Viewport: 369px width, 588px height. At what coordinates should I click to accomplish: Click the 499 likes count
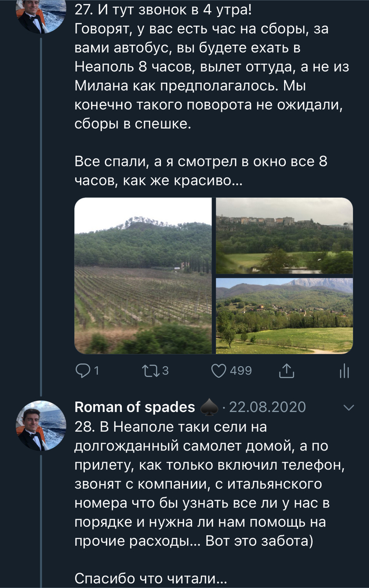(241, 371)
